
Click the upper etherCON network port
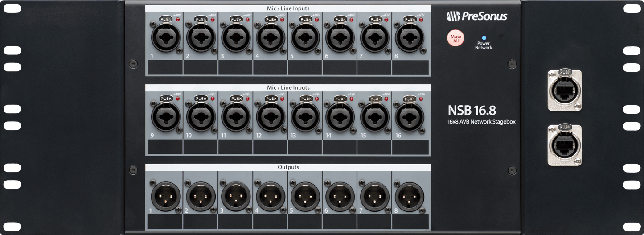(564, 91)
